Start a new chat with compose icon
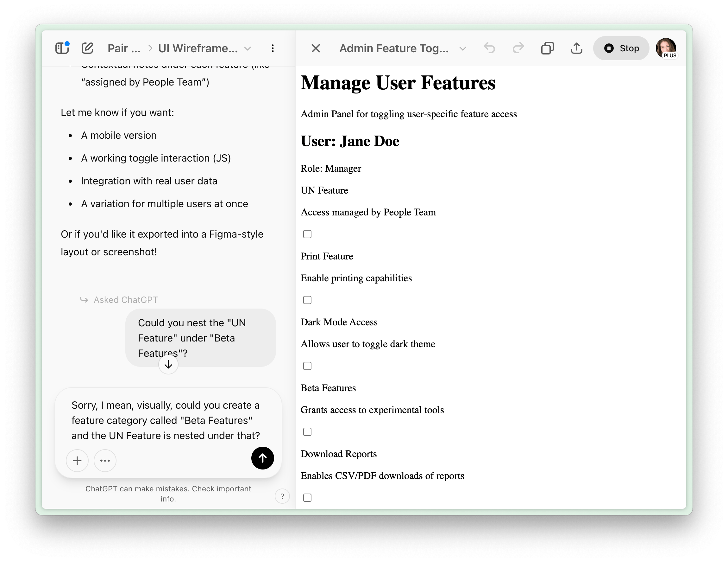The height and width of the screenshot is (562, 728). (x=87, y=48)
